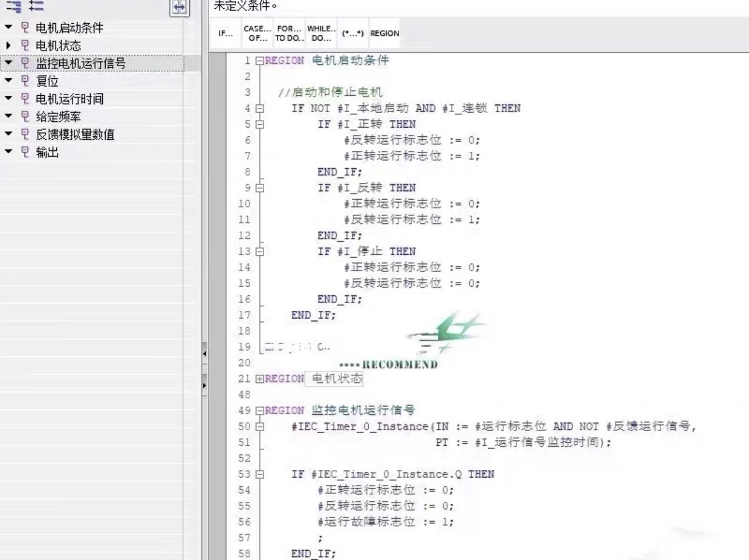Select 反馈模拟里数值 in the region tree
Image resolution: width=749 pixels, height=560 pixels.
75,135
